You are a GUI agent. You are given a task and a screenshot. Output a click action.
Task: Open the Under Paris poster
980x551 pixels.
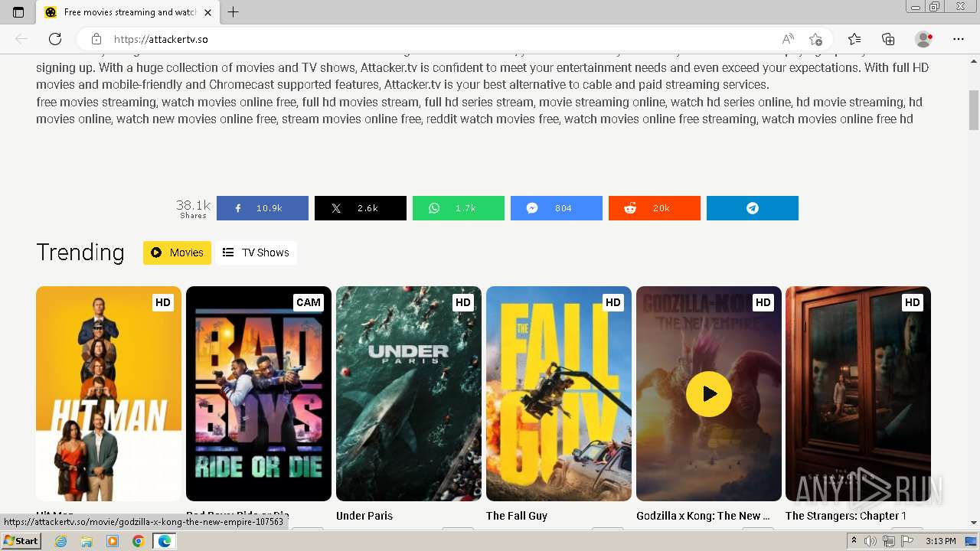pos(409,393)
